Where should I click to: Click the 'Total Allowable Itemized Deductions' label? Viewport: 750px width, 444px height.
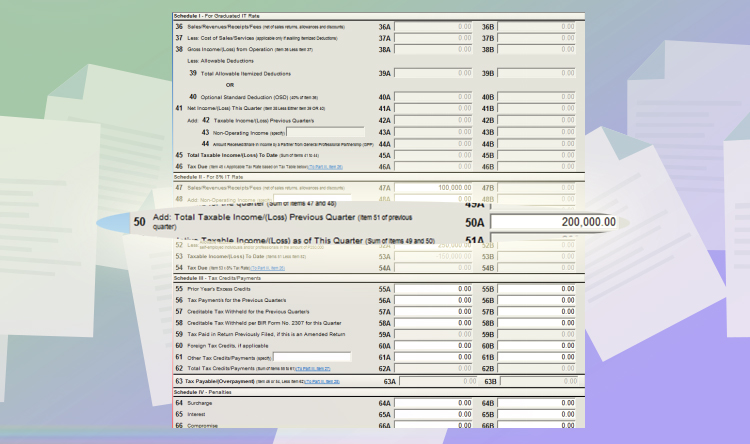point(245,74)
